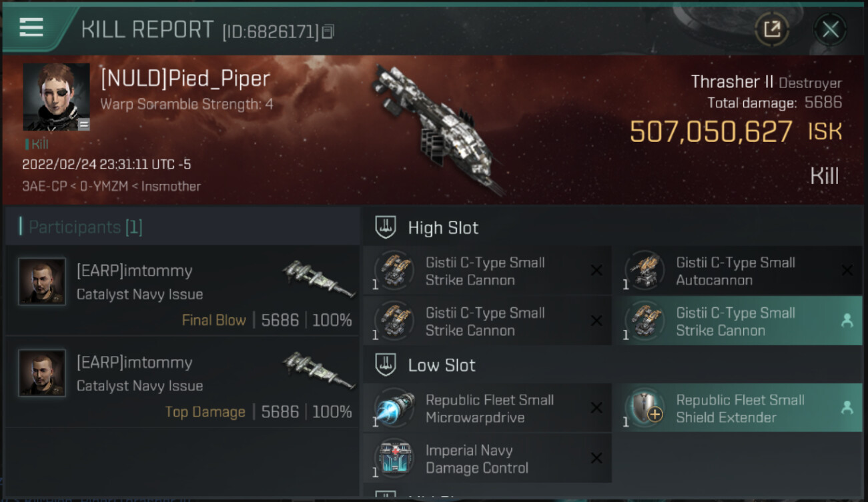
Task: Close the kill report window
Action: point(830,29)
